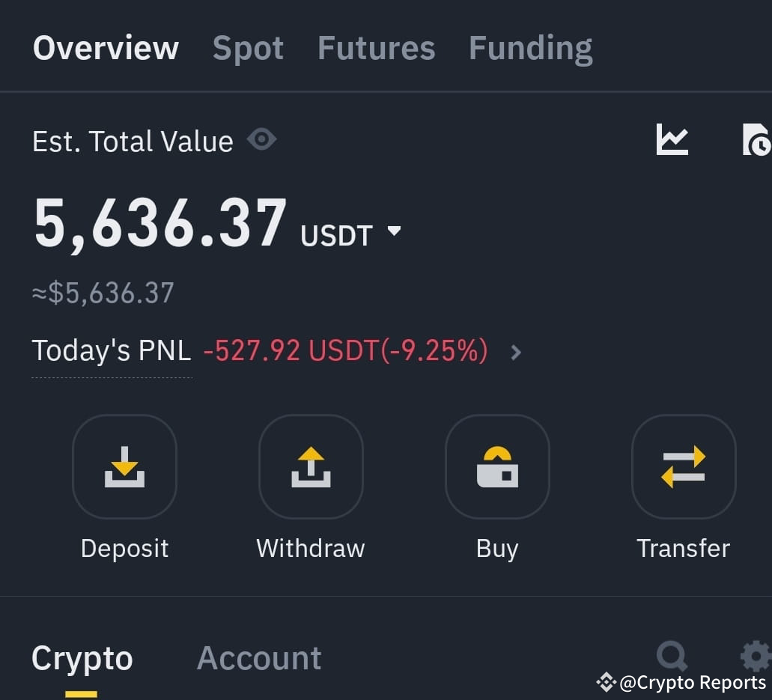Open the search icon near Account tab
This screenshot has height=700, width=772.
(x=672, y=657)
